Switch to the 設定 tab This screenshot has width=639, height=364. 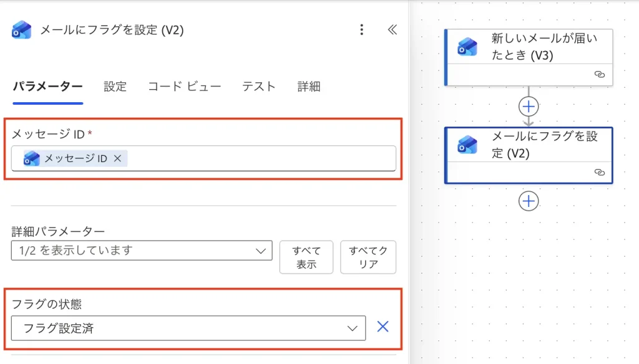pos(115,87)
